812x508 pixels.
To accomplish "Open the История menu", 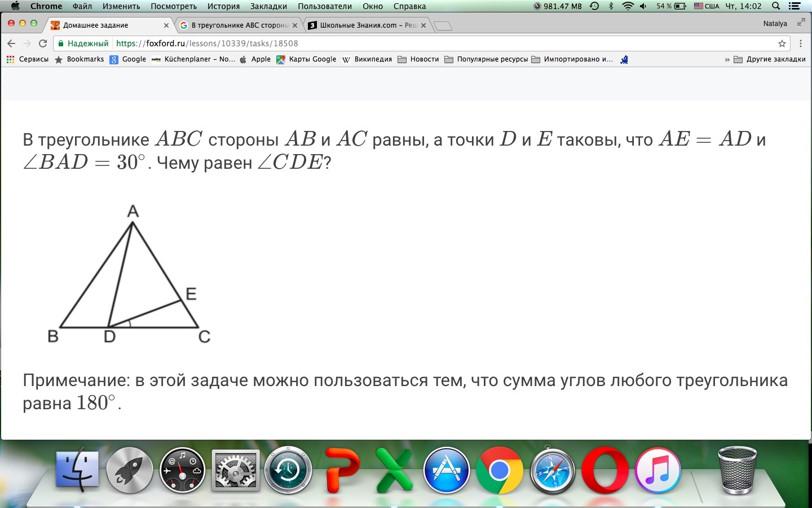I will point(223,6).
